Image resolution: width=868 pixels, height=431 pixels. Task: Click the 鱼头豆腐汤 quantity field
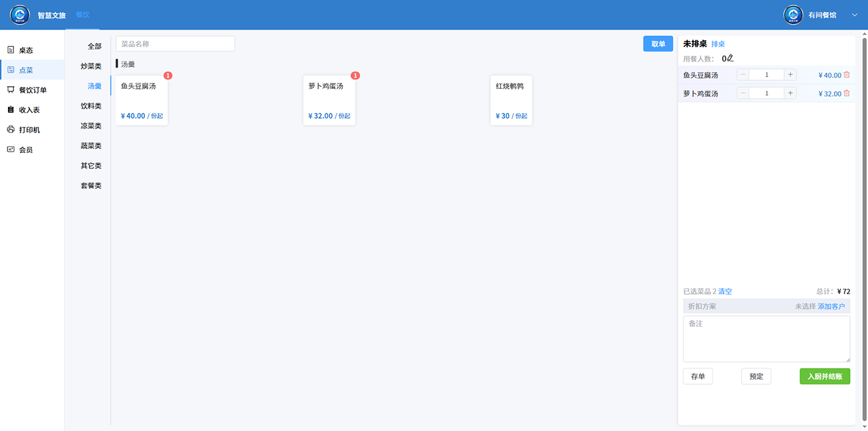(x=767, y=75)
